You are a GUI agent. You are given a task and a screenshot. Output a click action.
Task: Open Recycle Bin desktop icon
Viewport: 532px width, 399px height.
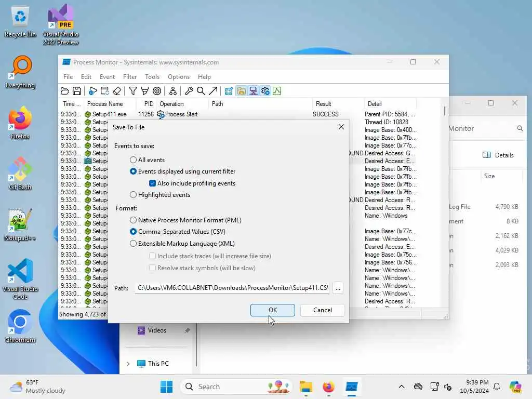click(20, 21)
